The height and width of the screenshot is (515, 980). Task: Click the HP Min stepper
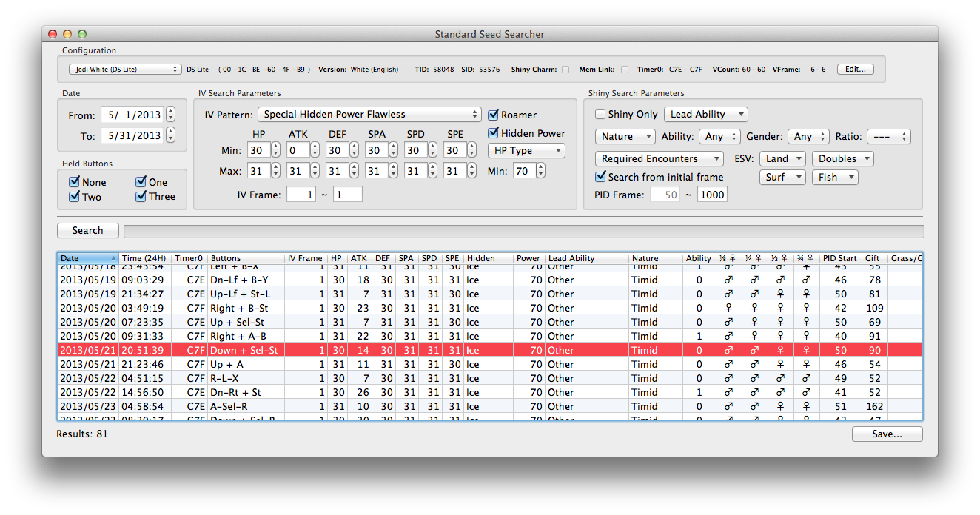(x=275, y=150)
